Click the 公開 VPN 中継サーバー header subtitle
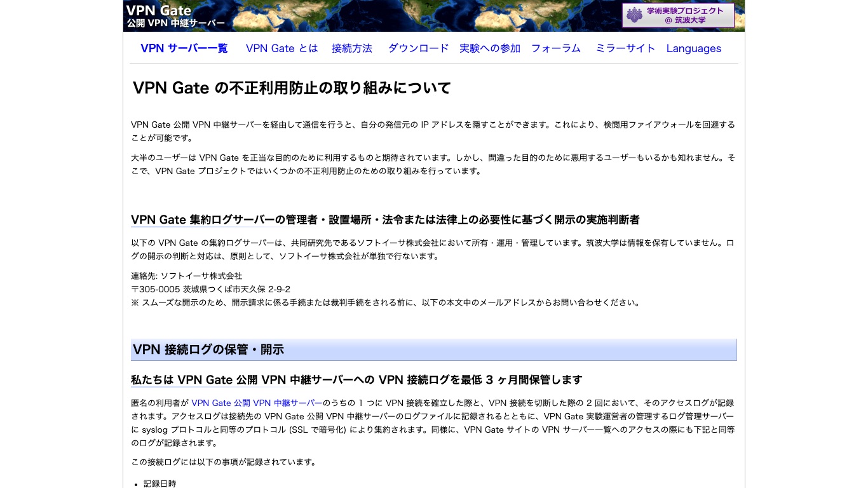 click(175, 24)
